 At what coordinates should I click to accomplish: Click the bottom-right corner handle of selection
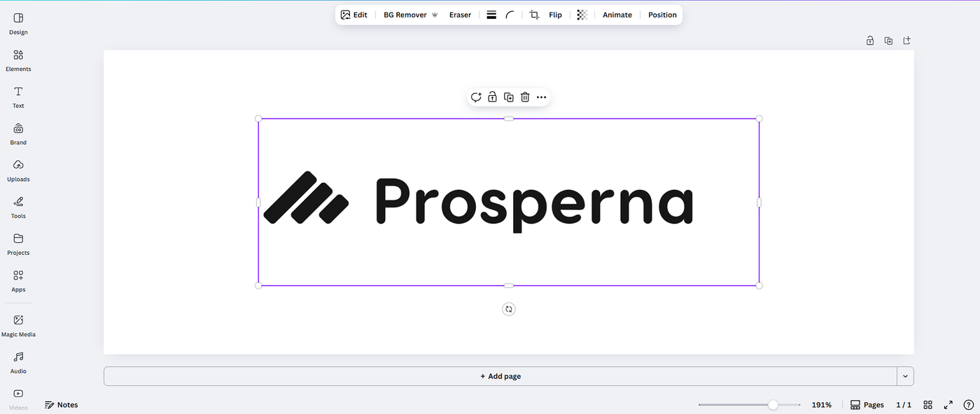[759, 286]
